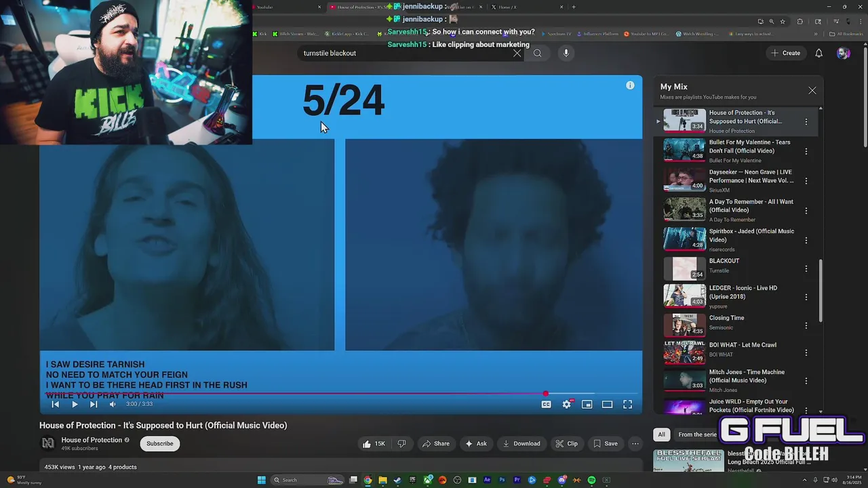This screenshot has height=488, width=868.
Task: Like the video with 15K likes
Action: [x=374, y=444]
